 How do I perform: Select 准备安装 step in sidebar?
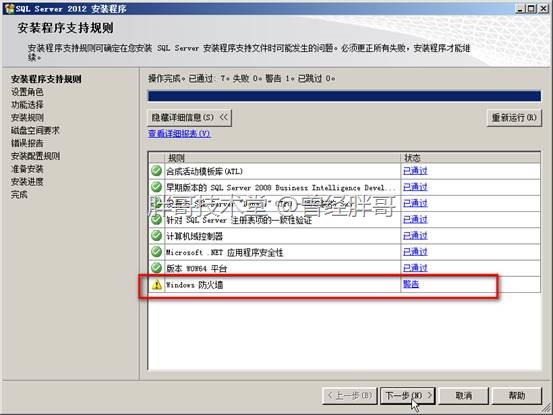click(x=27, y=169)
